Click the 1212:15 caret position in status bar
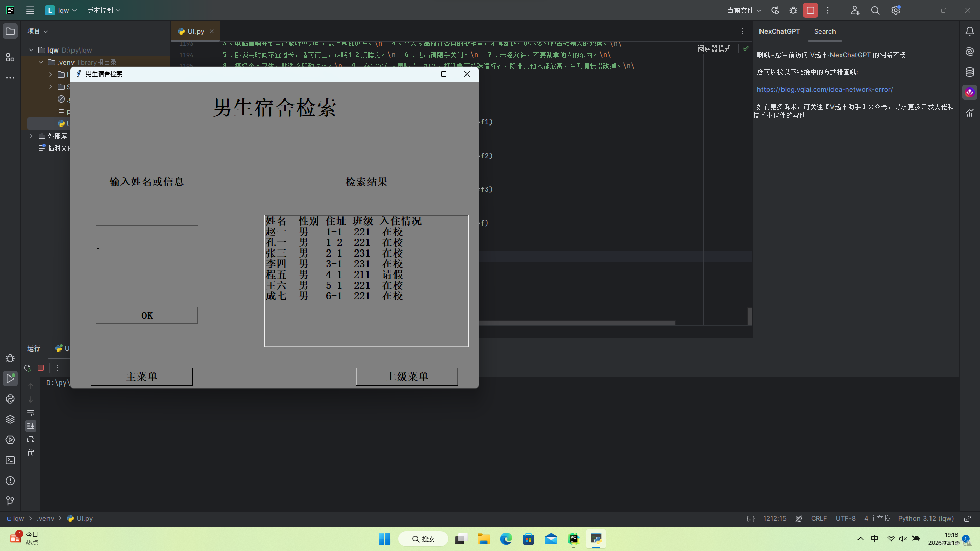980x551 pixels. 775,518
